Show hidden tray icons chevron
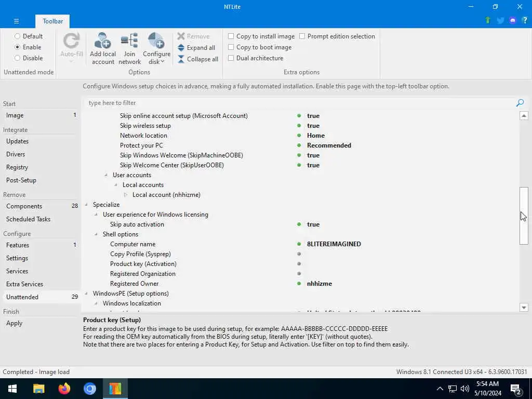Screen dimensions: 532x399 point(440,389)
